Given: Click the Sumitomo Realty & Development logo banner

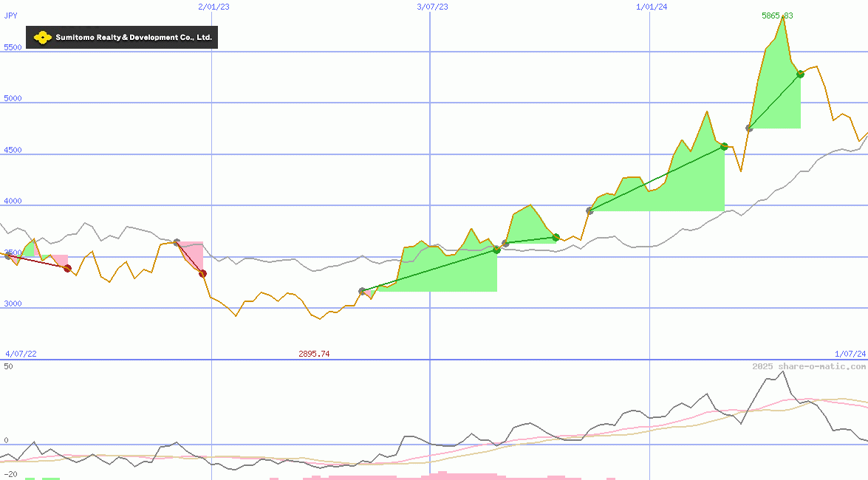Looking at the screenshot, I should (122, 37).
